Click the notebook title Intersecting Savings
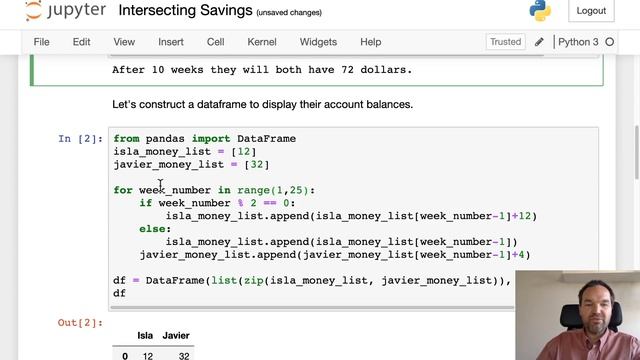This screenshot has width=640, height=360. point(185,11)
